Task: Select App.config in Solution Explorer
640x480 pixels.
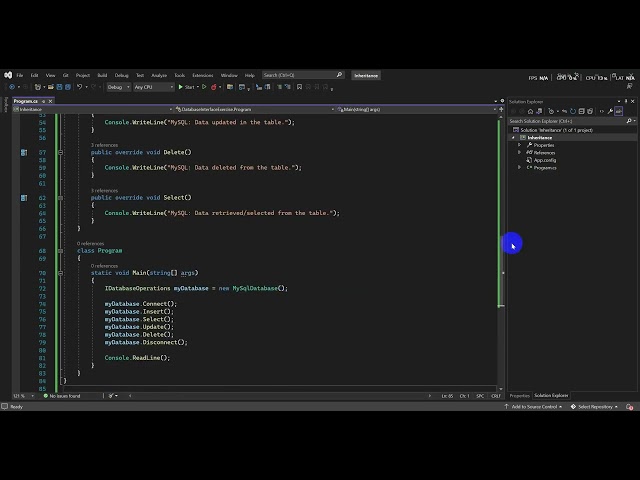Action: [x=544, y=160]
